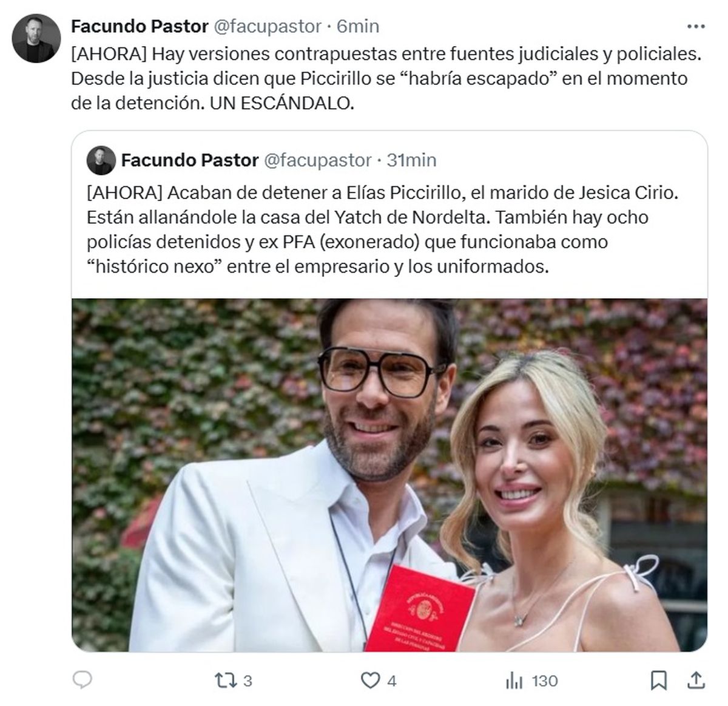
Task: Click the like count number 4
Action: click(392, 681)
